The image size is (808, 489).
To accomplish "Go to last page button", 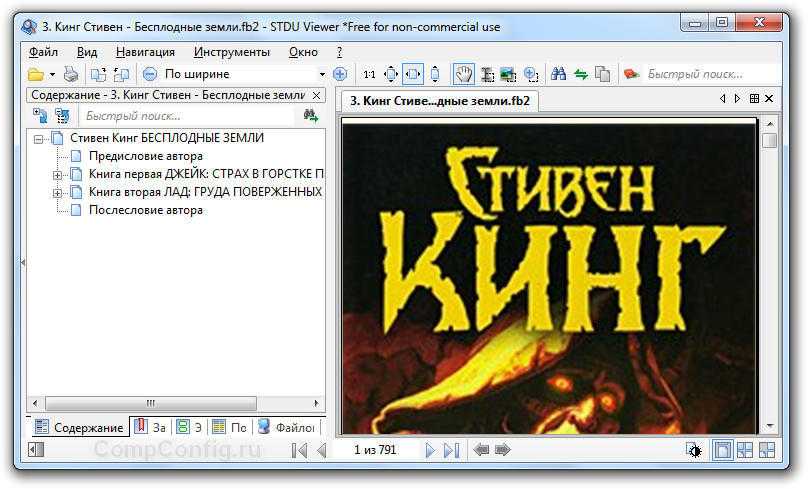I will click(452, 450).
